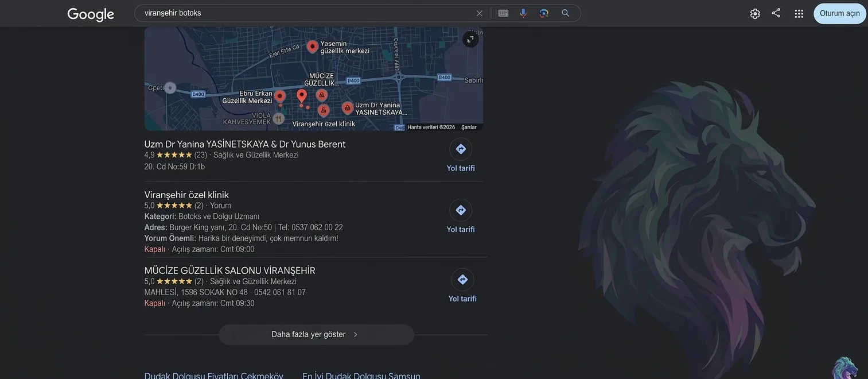Go to the Google home logo
The width and height of the screenshot is (868, 379).
pos(91,14)
